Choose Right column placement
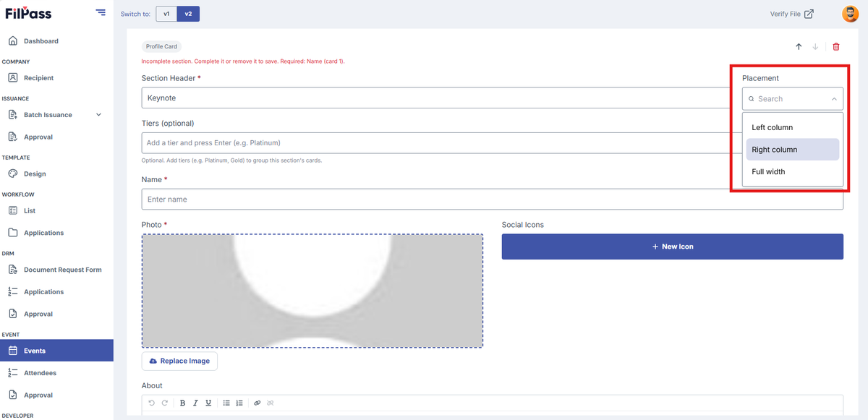This screenshot has width=868, height=420. [793, 150]
